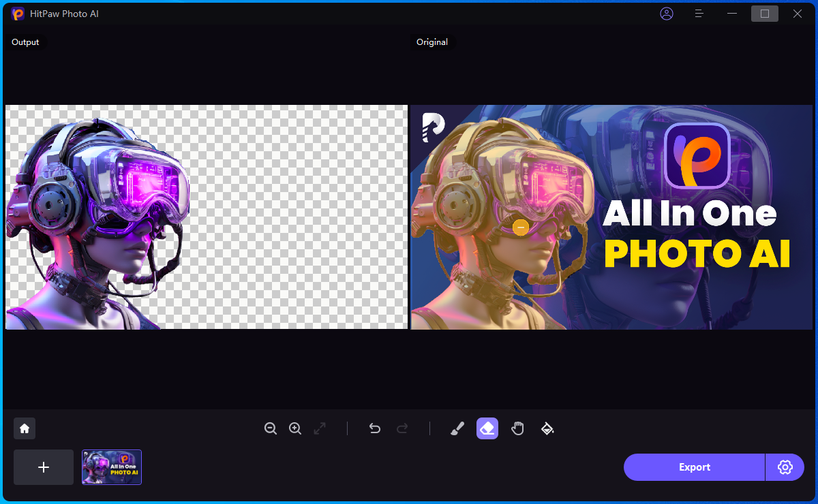
Task: Redo the last undone edit
Action: point(402,428)
